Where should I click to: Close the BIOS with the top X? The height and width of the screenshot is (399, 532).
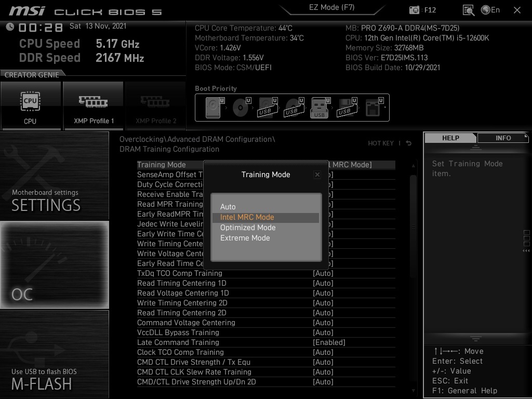click(517, 10)
